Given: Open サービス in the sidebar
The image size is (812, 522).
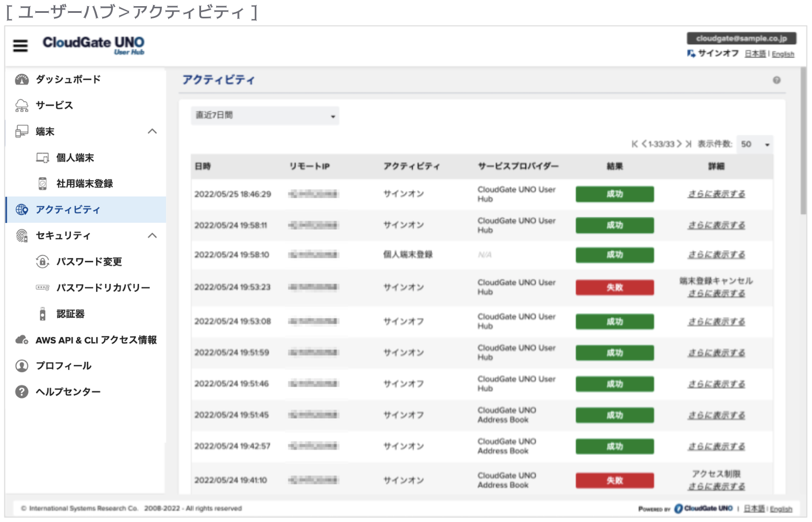Looking at the screenshot, I should coord(54,105).
